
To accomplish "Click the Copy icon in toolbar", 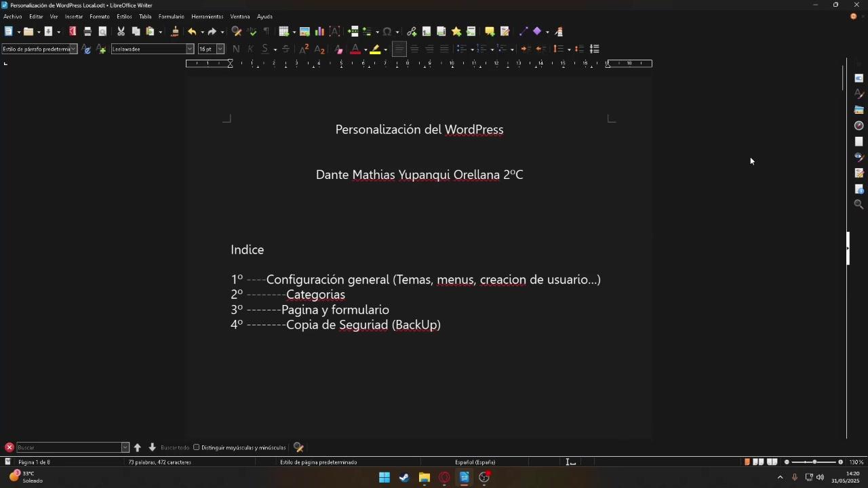I will coord(136,31).
